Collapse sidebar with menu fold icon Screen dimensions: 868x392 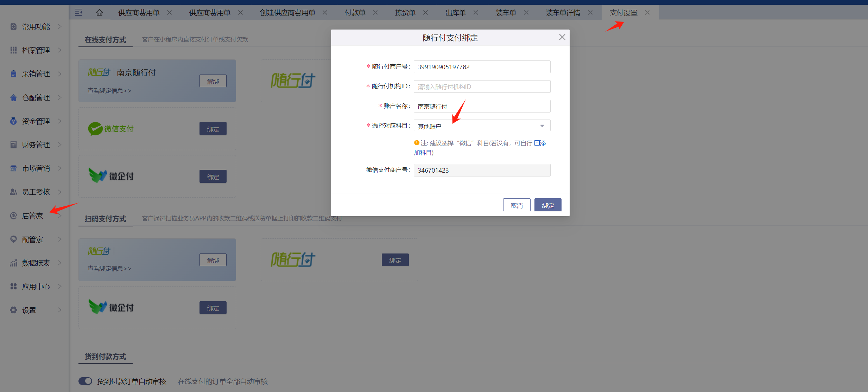coord(79,13)
